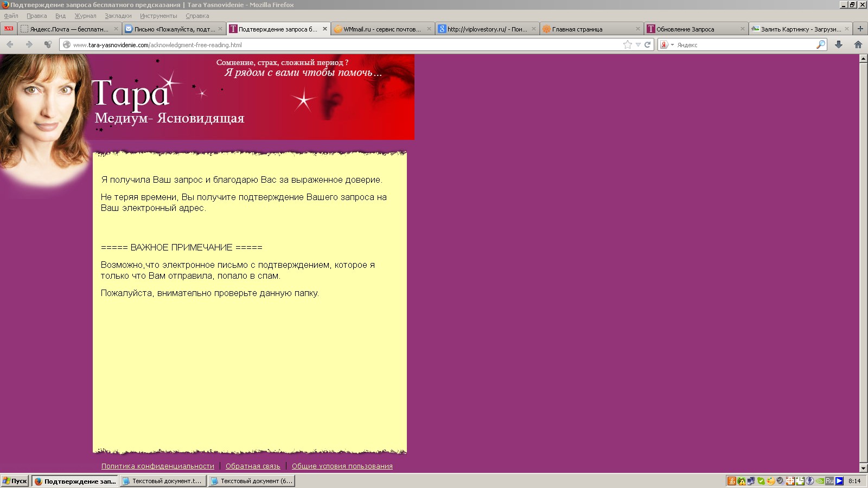Open the Журнал menu

point(85,16)
